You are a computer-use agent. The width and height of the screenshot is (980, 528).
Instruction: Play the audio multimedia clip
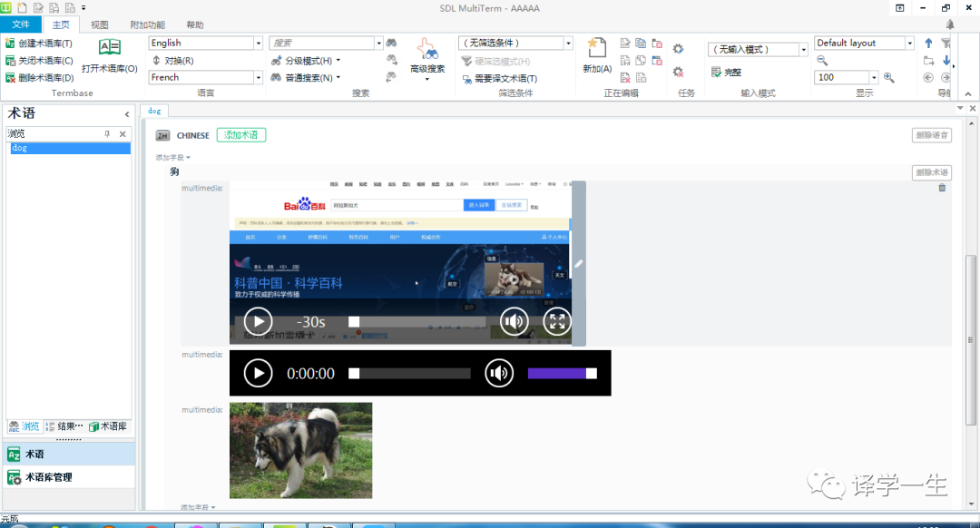coord(258,374)
